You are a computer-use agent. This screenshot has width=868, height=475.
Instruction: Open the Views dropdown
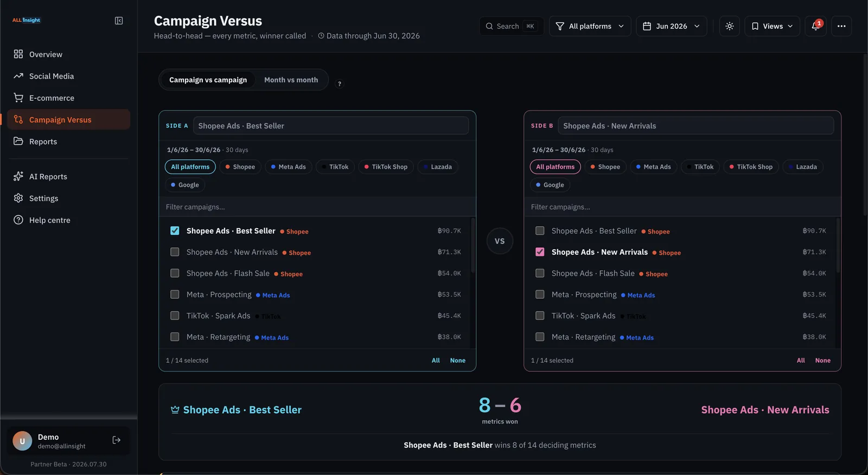pos(773,26)
